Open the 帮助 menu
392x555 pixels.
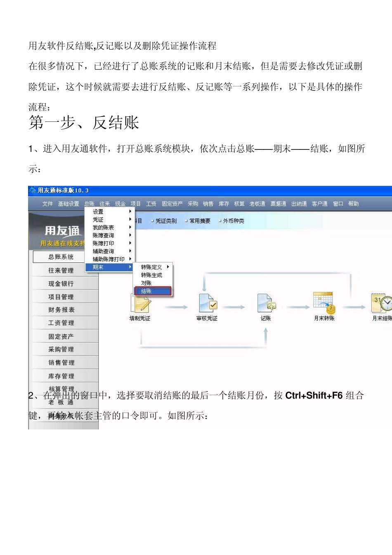[x=354, y=204]
